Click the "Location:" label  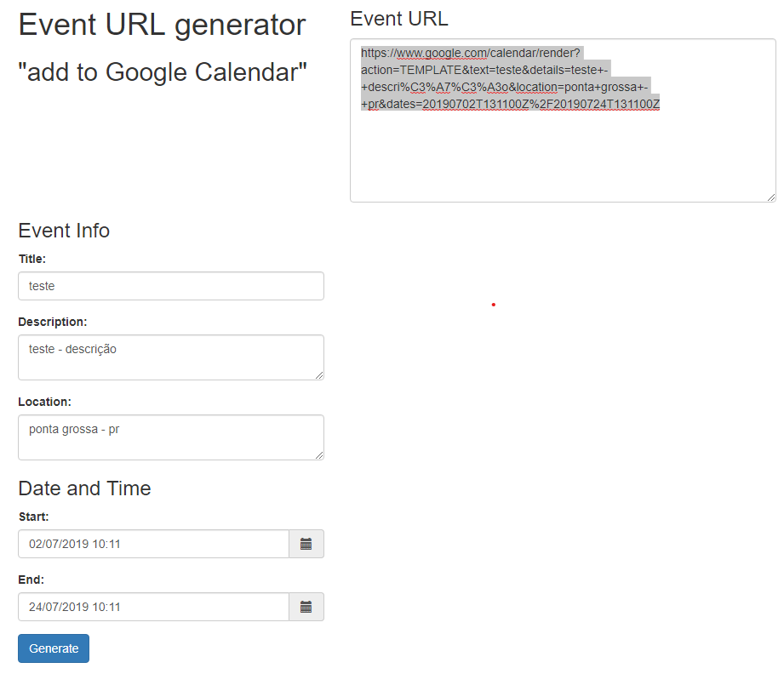point(44,402)
